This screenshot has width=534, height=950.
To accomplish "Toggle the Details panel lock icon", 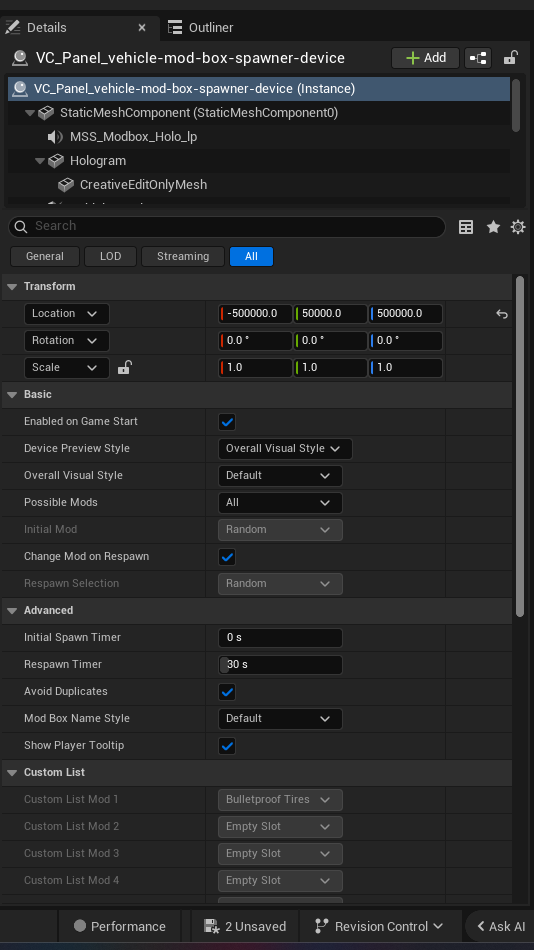I will tap(510, 58).
